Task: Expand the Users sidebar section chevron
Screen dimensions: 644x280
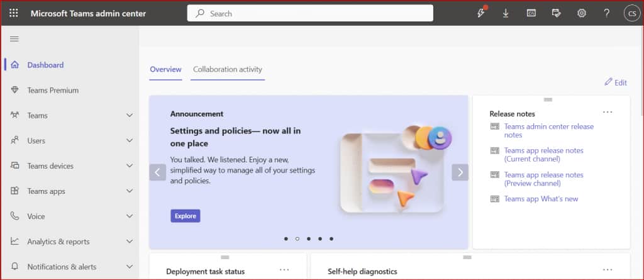Action: click(x=130, y=140)
